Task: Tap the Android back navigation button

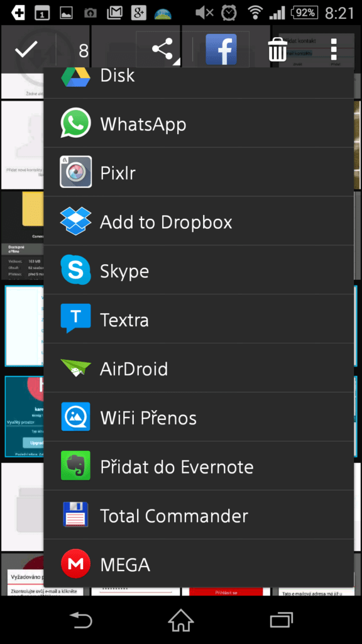Action: pos(81,619)
